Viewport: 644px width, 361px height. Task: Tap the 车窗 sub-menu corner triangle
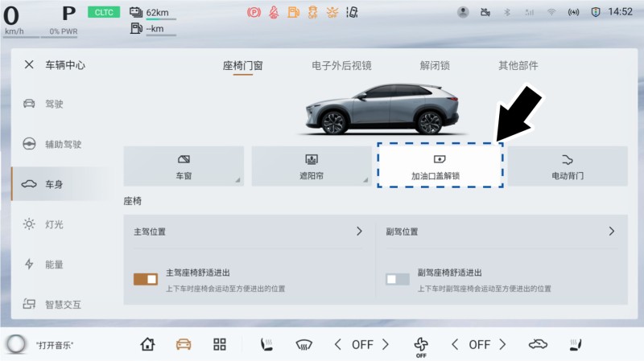click(x=237, y=180)
